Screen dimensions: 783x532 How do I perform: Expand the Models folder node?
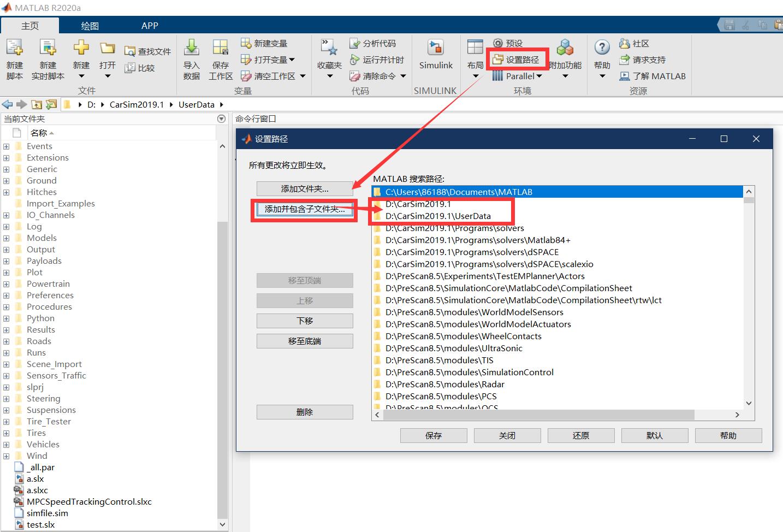coord(7,238)
